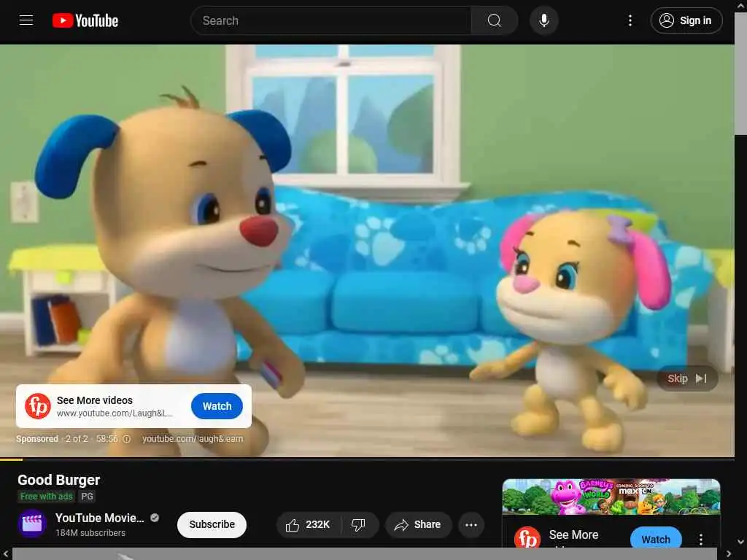Click the yellow ad progress bar
This screenshot has height=560, width=747.
[11, 459]
